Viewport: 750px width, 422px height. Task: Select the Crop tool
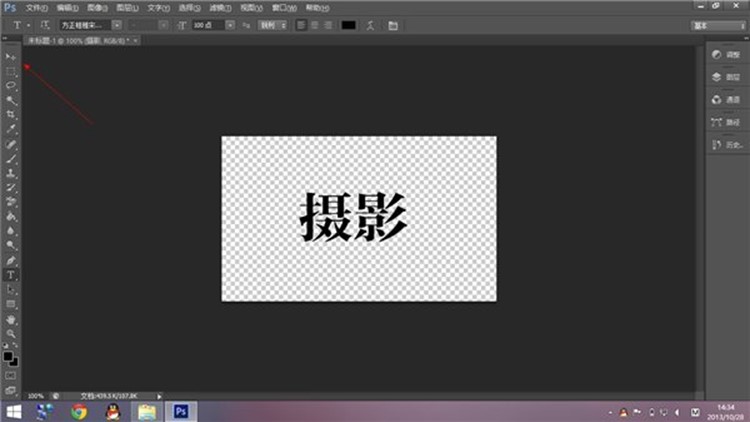tap(11, 115)
